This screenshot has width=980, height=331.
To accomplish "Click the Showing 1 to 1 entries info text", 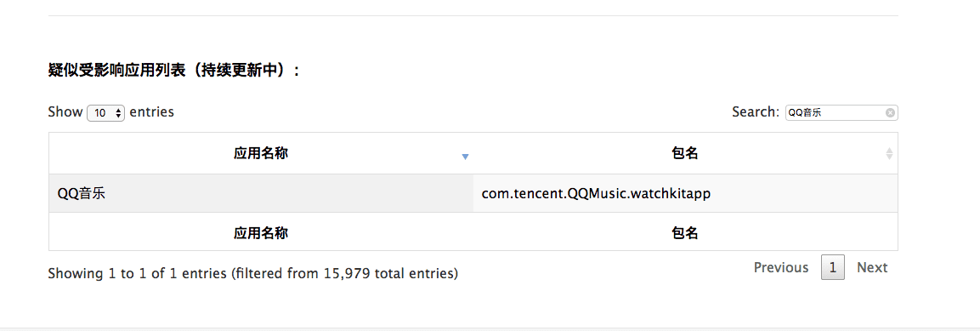I will coord(253,273).
